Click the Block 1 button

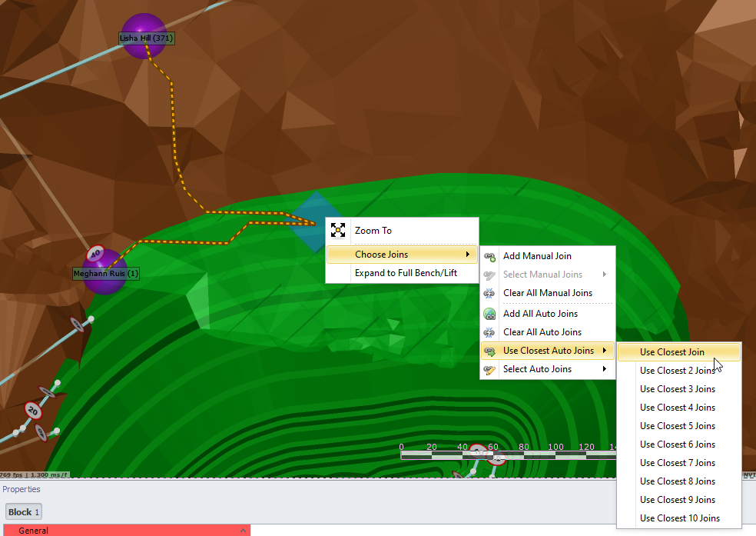pos(24,512)
